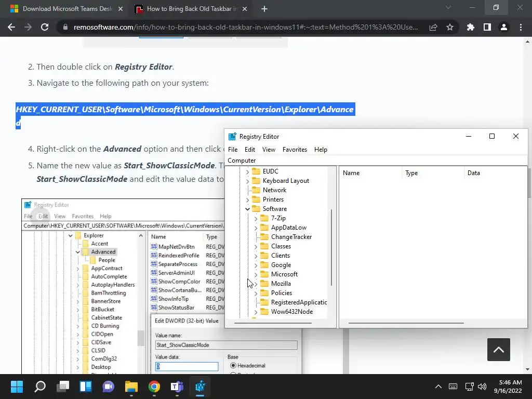532x399 pixels.
Task: Expand the 7-Zip key
Action: [x=256, y=219]
